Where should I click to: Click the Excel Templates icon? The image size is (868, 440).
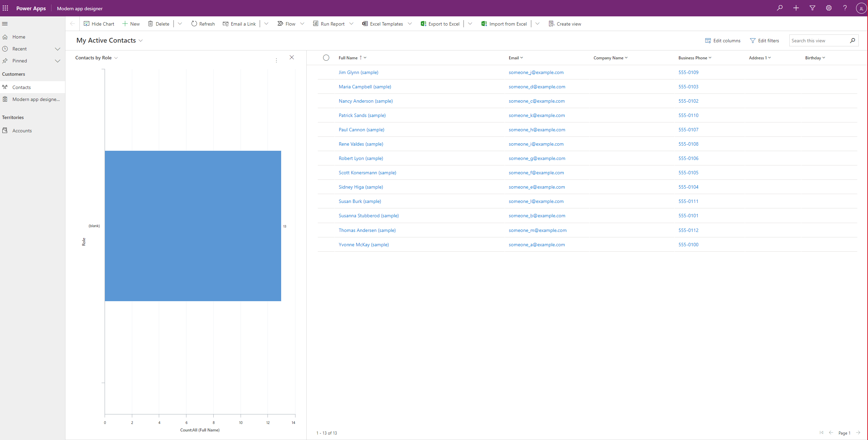363,24
